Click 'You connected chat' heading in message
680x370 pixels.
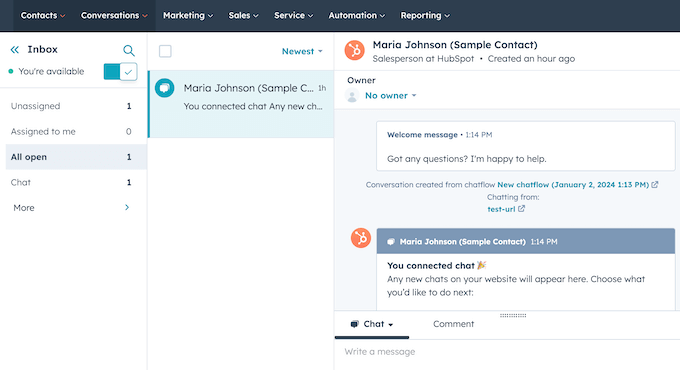[431, 265]
